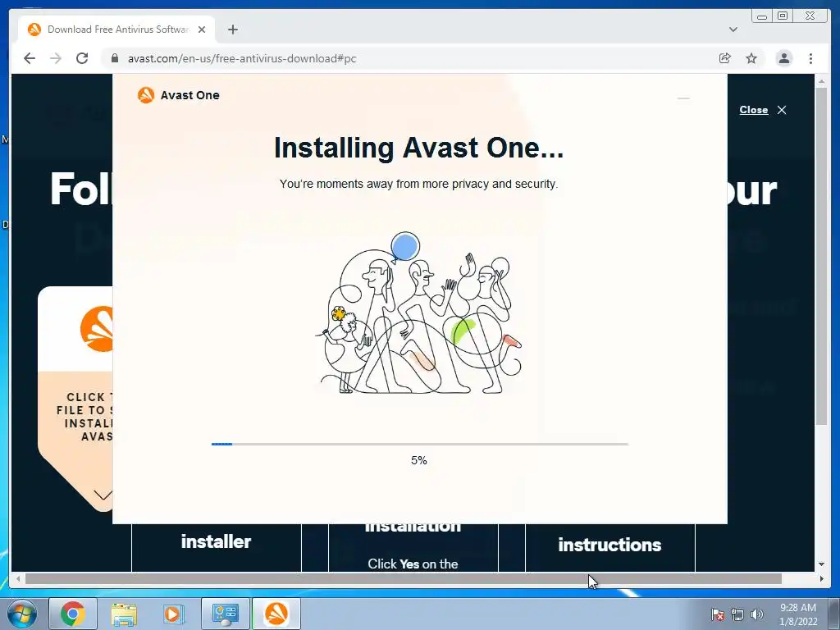View site security lock information
840x630 pixels.
tap(114, 58)
